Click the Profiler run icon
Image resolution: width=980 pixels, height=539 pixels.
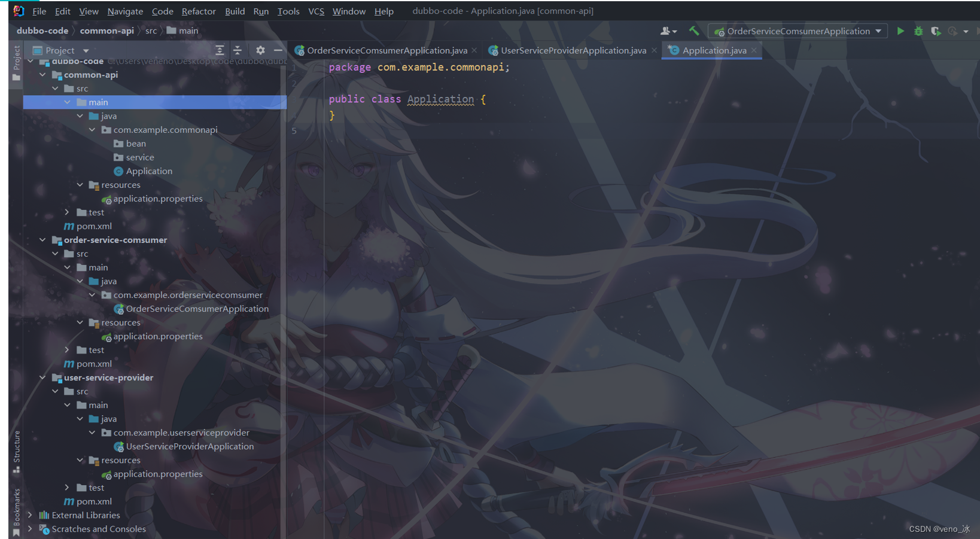[952, 31]
